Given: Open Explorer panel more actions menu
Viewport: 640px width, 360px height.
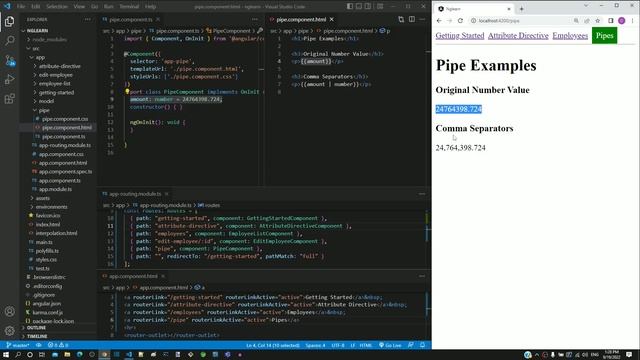Looking at the screenshot, I should tap(88, 19).
